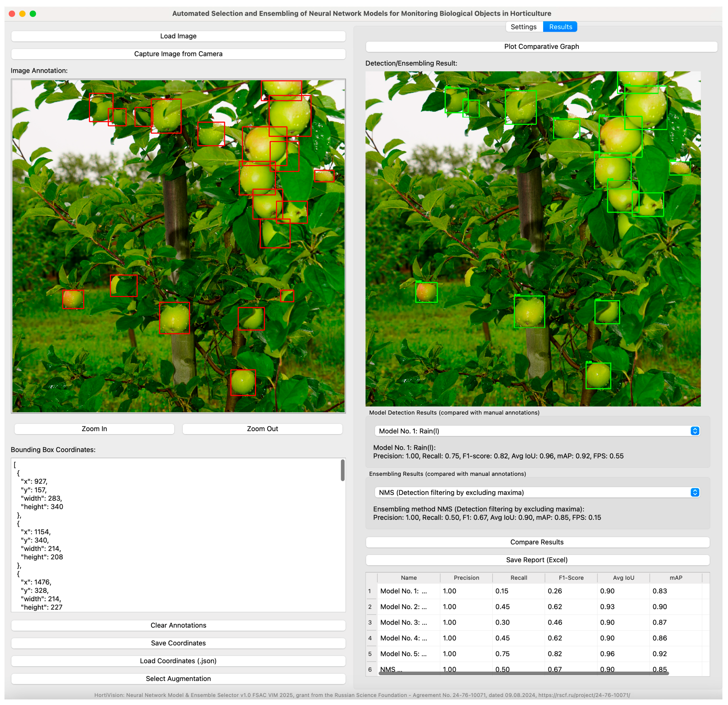Click the Load Image button
Viewport: 728px width, 705px height.
(178, 36)
